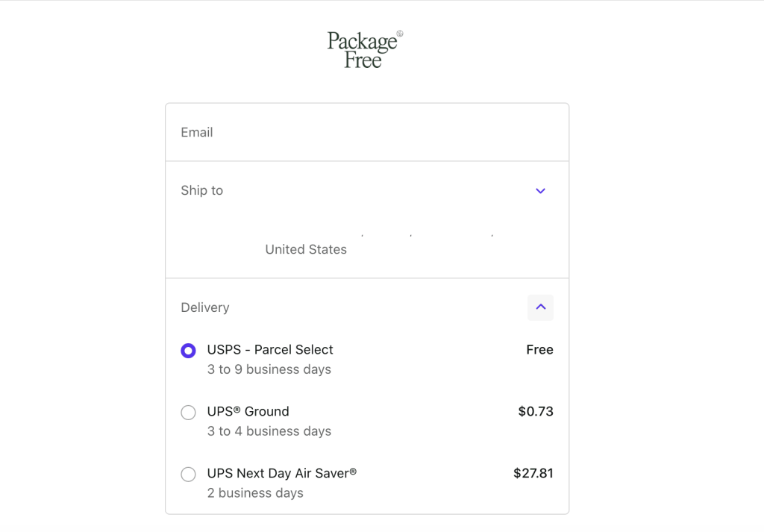This screenshot has height=532, width=764.
Task: Click the 2 business days text
Action: (x=255, y=493)
